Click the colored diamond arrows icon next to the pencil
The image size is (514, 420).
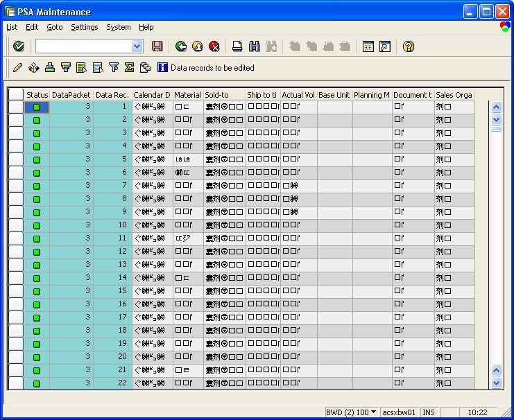click(34, 67)
